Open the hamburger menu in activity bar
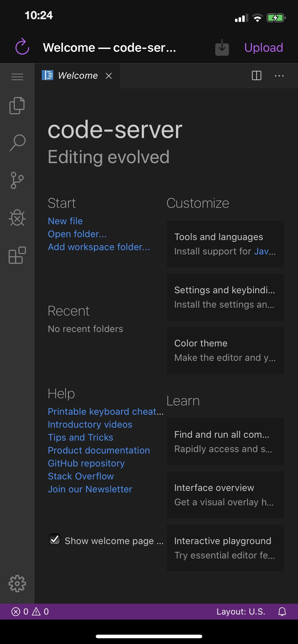Screen dimensions: 298x644 click(17, 77)
